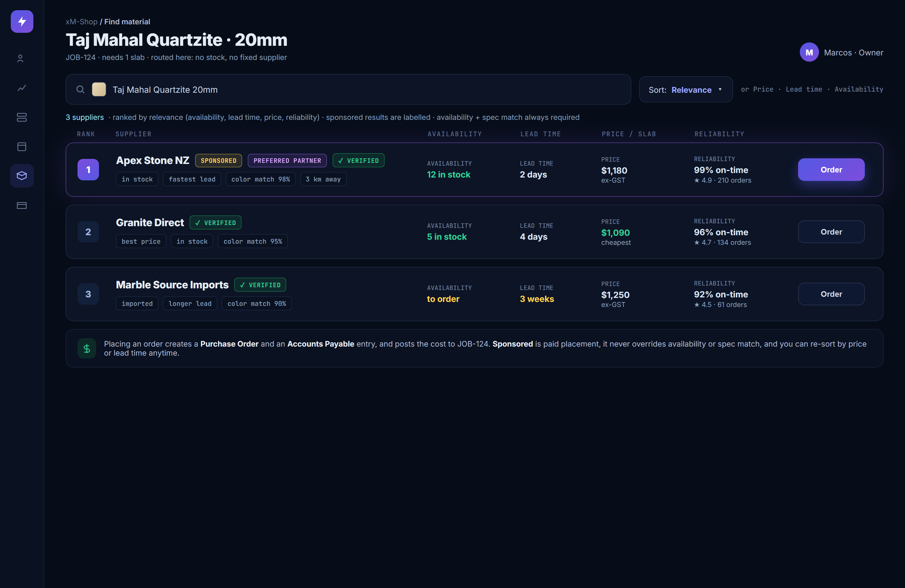This screenshot has height=588, width=905.
Task: Click the Taj Mahal material color swatch
Action: (99, 89)
